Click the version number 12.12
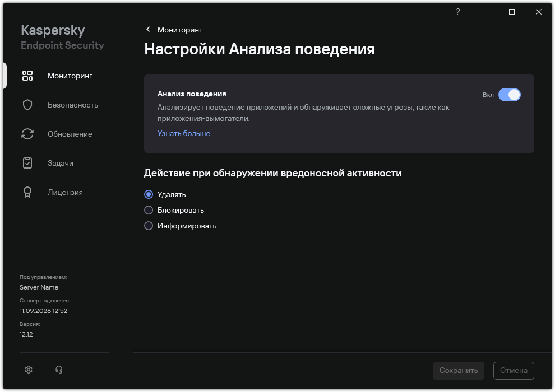Image resolution: width=555 pixels, height=392 pixels. click(x=26, y=334)
